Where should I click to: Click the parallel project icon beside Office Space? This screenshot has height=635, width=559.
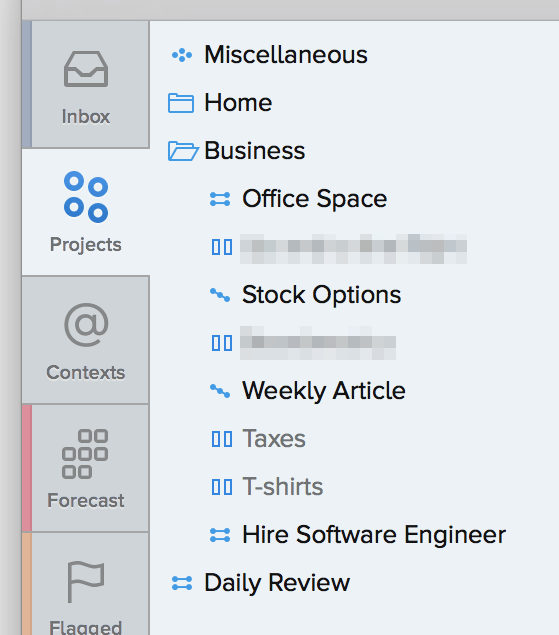tap(220, 199)
